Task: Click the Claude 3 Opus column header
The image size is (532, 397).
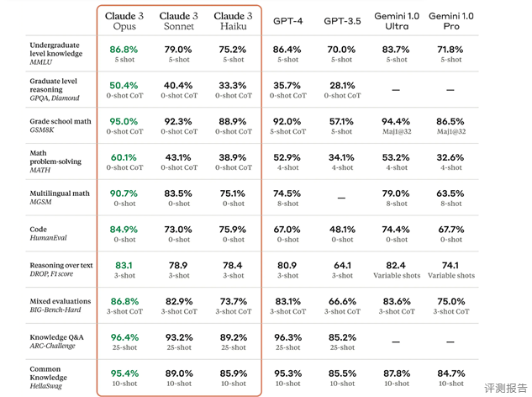Action: [124, 21]
